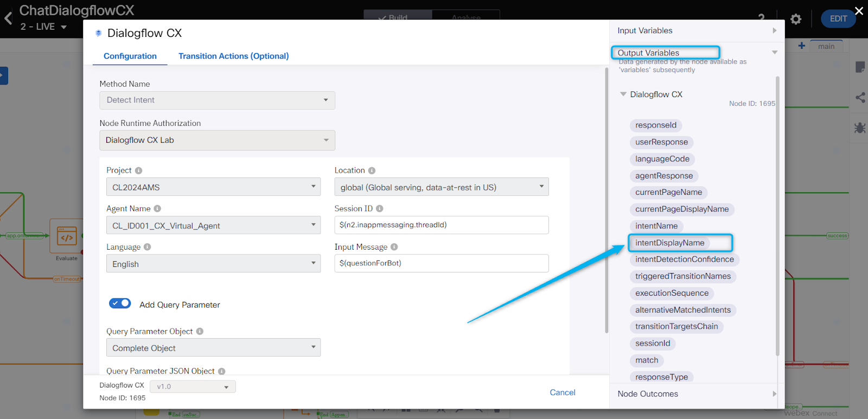The image size is (868, 419).
Task: Open the Project dropdown CL2024AMS
Action: click(213, 187)
